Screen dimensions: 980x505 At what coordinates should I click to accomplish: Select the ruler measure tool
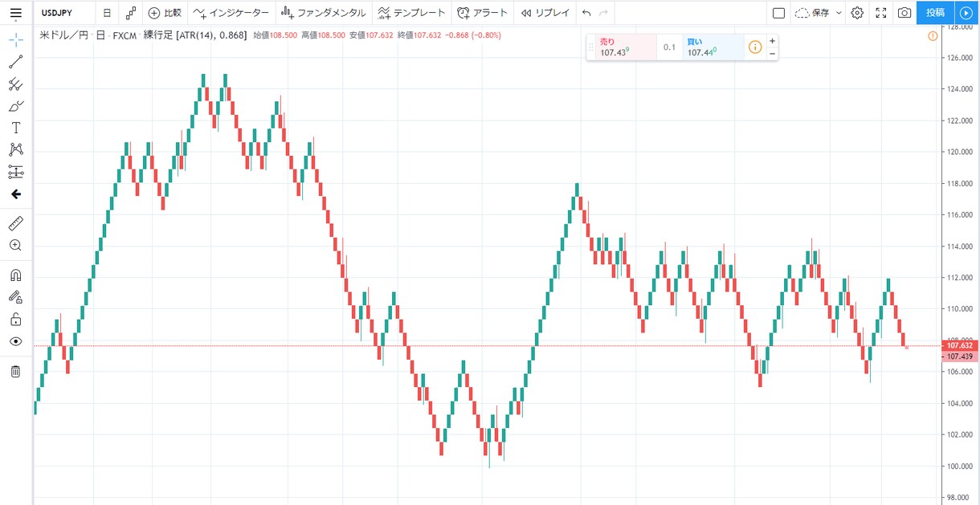(15, 223)
